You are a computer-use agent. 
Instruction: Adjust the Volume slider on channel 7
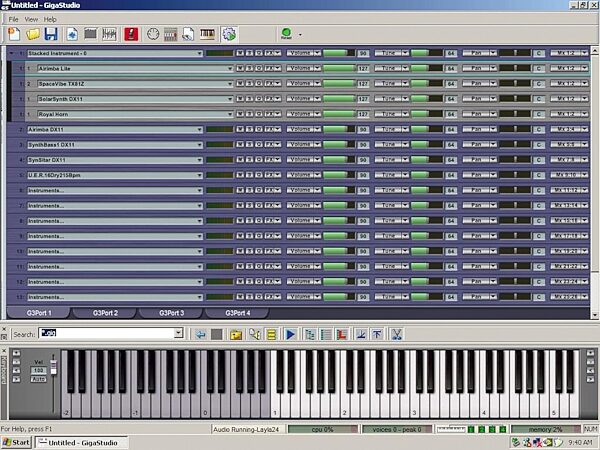point(339,205)
